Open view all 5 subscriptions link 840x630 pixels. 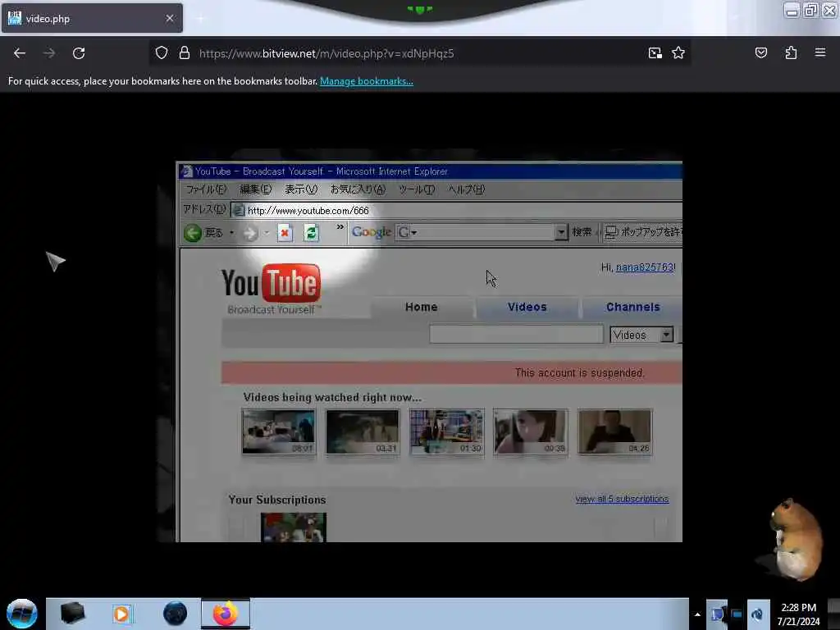pyautogui.click(x=622, y=499)
